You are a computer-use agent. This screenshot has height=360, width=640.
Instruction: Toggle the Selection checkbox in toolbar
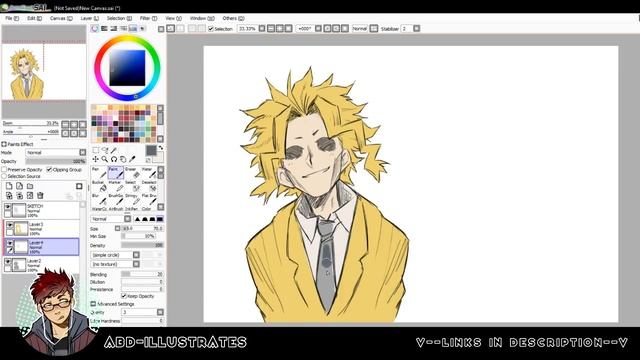coord(211,29)
